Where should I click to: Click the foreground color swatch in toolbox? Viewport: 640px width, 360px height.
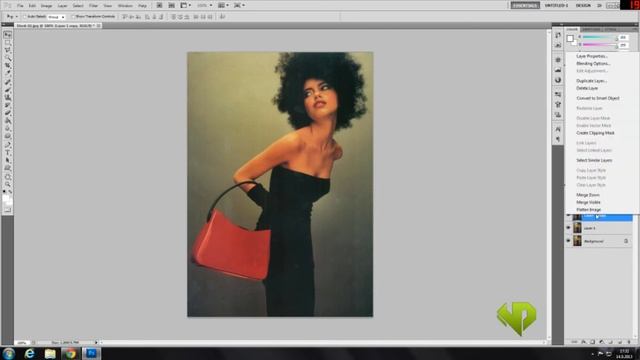click(5, 198)
